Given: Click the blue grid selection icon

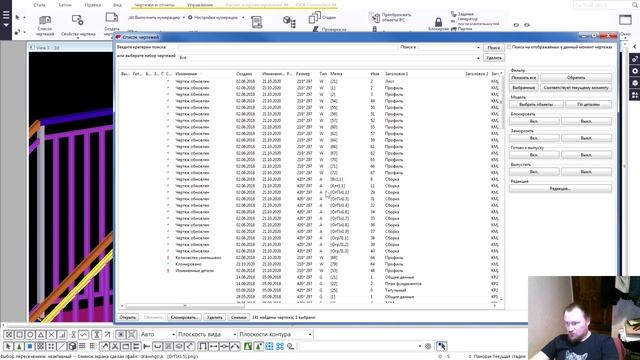Looking at the screenshot, I should click(x=269, y=346).
